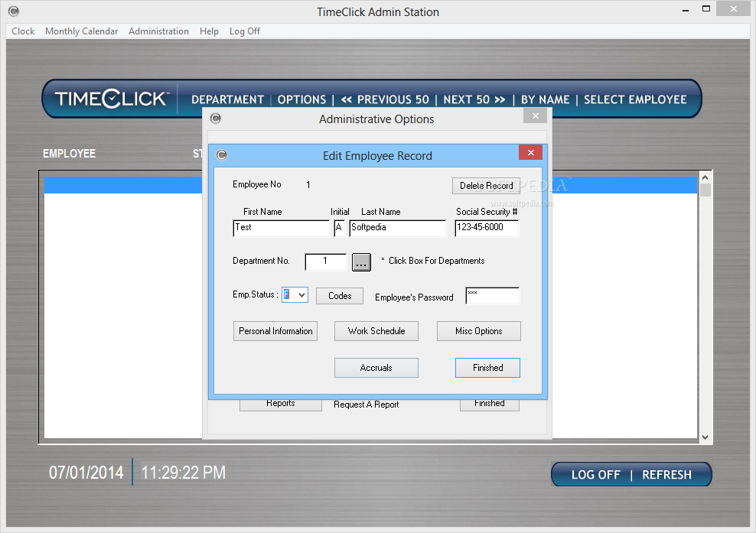
Task: Open the Administration menu
Action: [x=158, y=31]
